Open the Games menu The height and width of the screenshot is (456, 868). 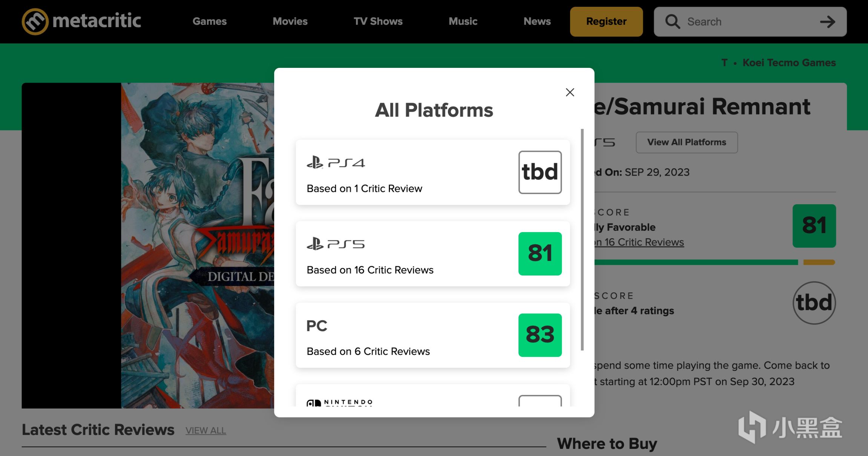point(210,21)
